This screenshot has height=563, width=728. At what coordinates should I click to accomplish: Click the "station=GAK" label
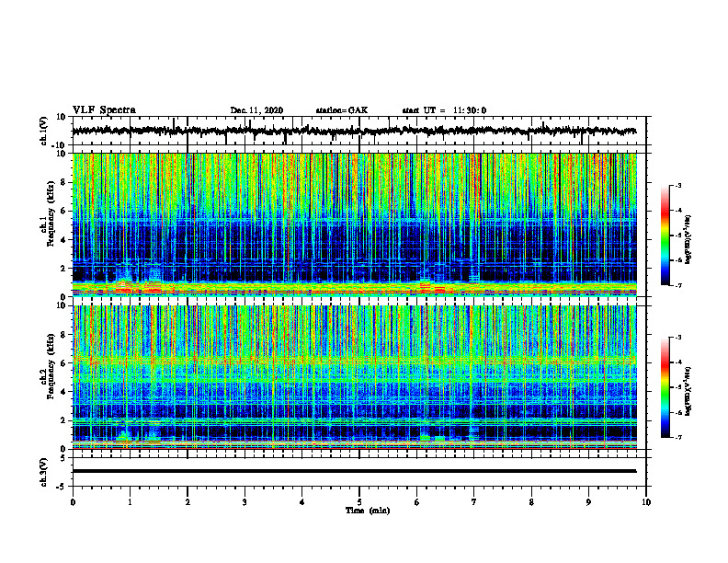point(342,110)
